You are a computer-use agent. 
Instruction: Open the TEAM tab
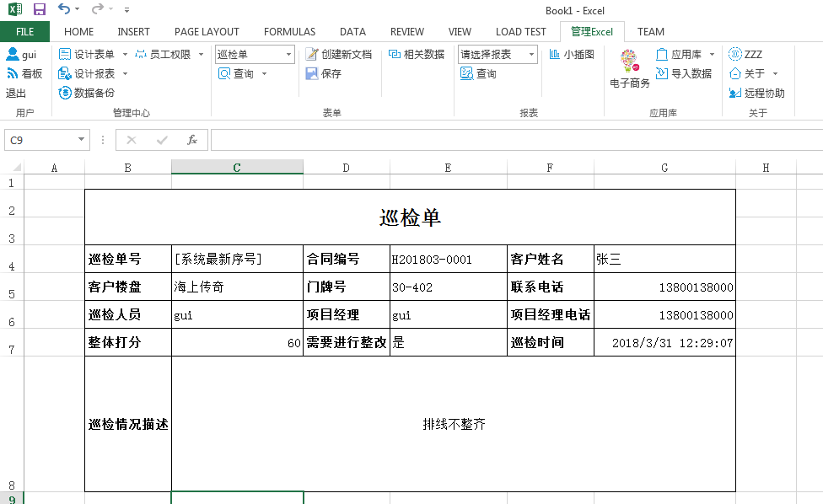pos(651,31)
